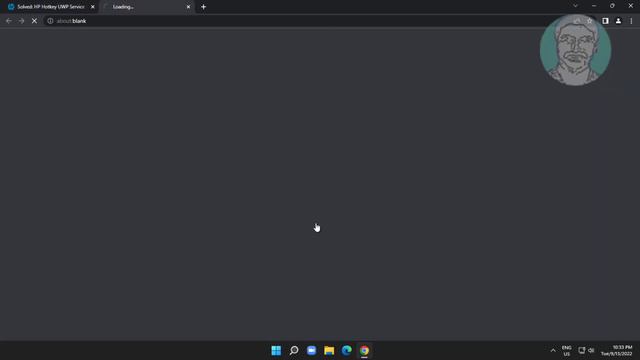Close the Loading... tab
Image resolution: width=640 pixels, height=360 pixels.
tap(188, 7)
